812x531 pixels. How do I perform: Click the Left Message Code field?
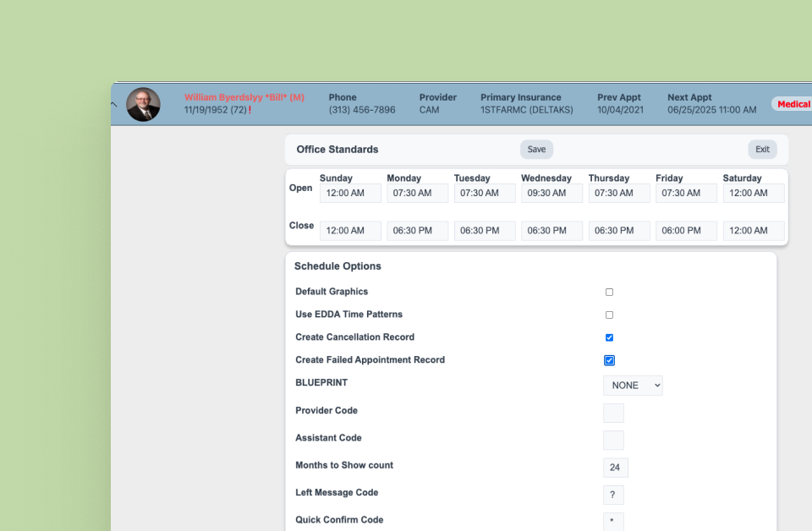[x=613, y=495]
